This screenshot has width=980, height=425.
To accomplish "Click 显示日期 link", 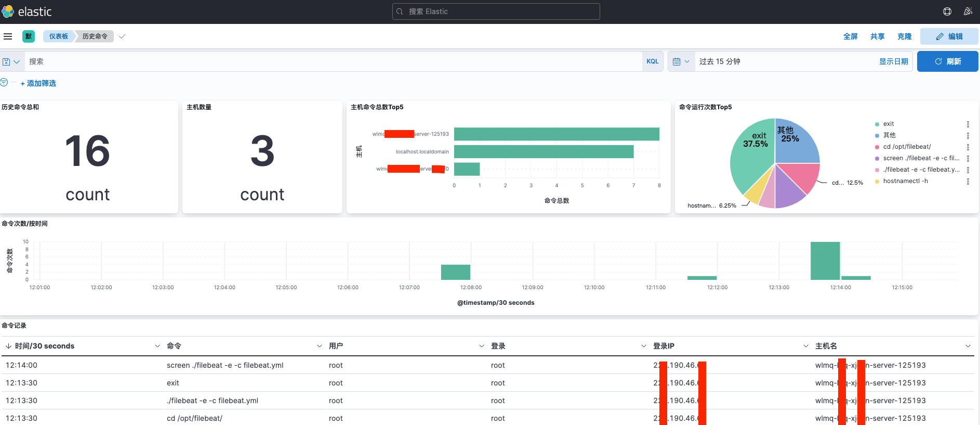I will (x=894, y=61).
